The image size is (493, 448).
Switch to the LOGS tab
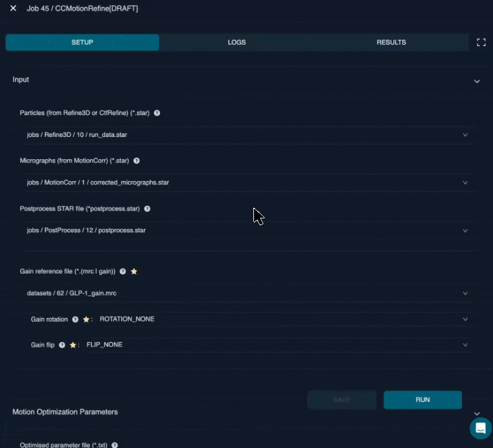(x=237, y=42)
